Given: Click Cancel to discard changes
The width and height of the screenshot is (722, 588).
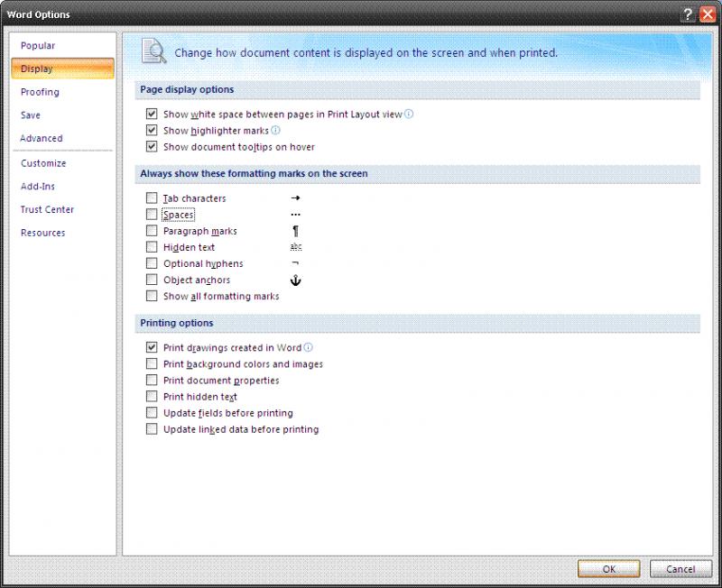Looking at the screenshot, I should click(680, 569).
